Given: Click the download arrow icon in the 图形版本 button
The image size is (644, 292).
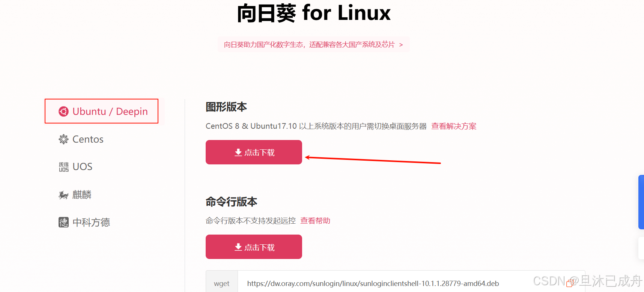Looking at the screenshot, I should click(x=238, y=152).
